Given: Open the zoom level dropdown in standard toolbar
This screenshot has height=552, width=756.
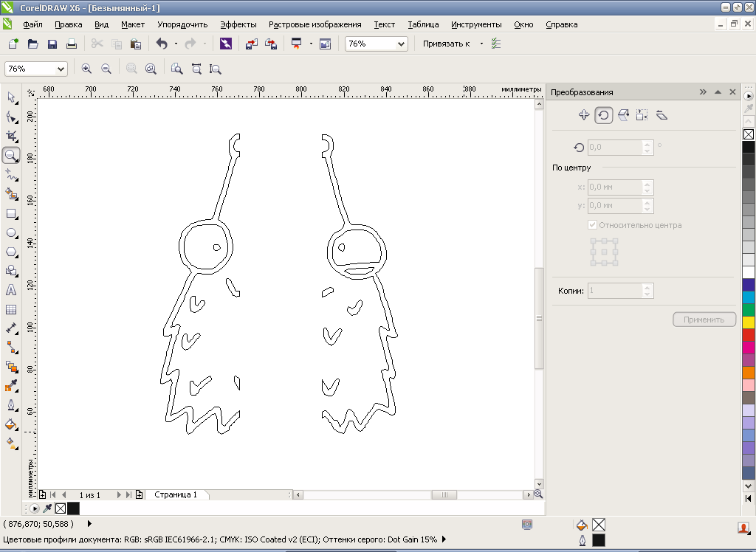Looking at the screenshot, I should pyautogui.click(x=401, y=44).
